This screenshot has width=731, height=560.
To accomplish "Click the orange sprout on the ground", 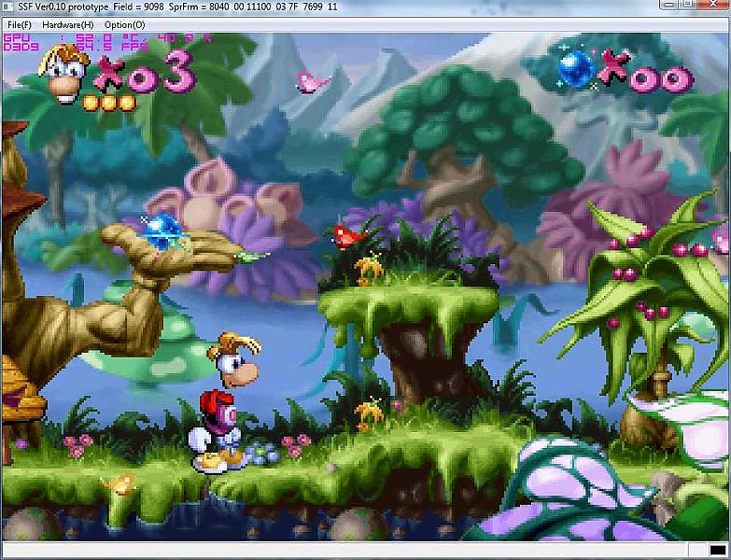I will (370, 412).
